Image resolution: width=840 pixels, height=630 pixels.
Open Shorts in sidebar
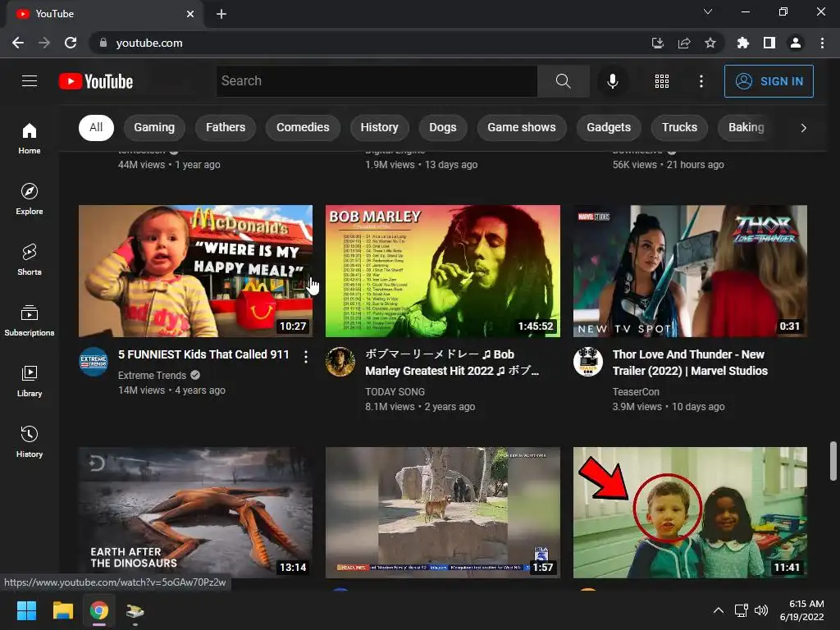point(30,259)
